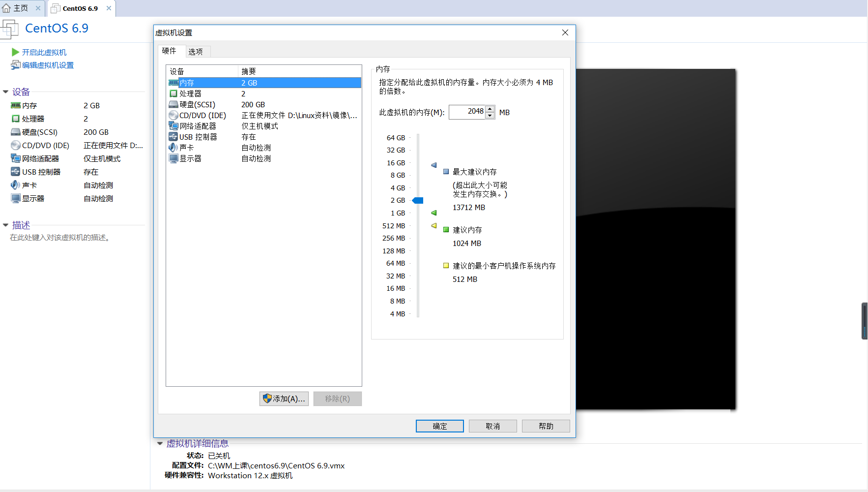868x492 pixels.
Task: Close the CentOS 6.9 tab
Action: click(x=109, y=8)
